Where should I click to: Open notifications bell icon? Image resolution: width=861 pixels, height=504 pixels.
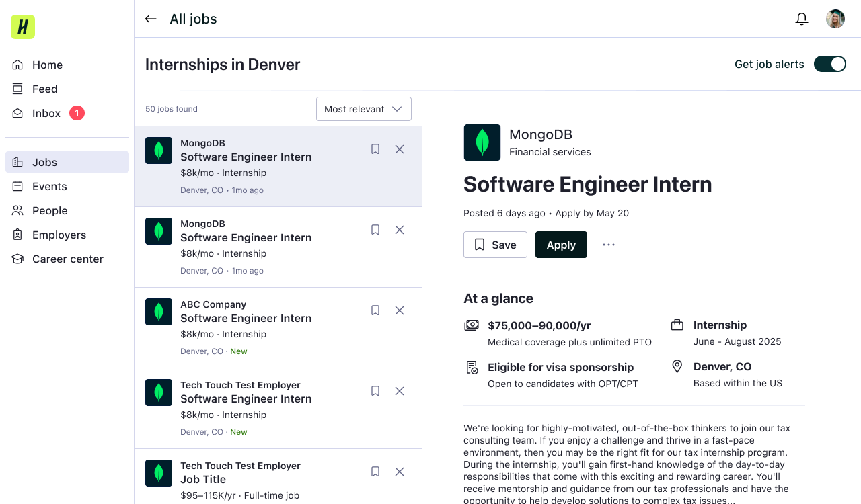pyautogui.click(x=802, y=19)
